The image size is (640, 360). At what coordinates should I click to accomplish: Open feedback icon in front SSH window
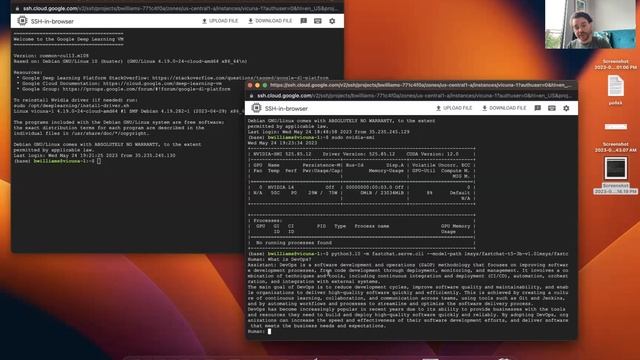[x=538, y=108]
